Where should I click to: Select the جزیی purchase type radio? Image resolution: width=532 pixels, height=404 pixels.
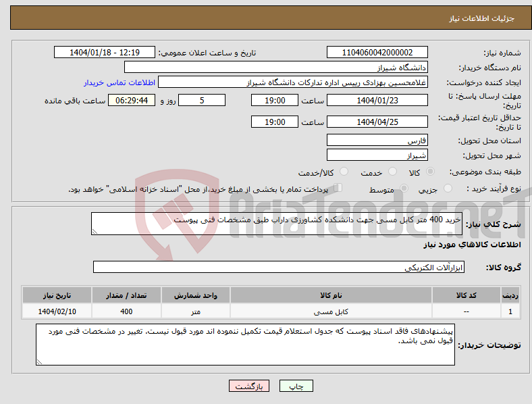point(448,188)
